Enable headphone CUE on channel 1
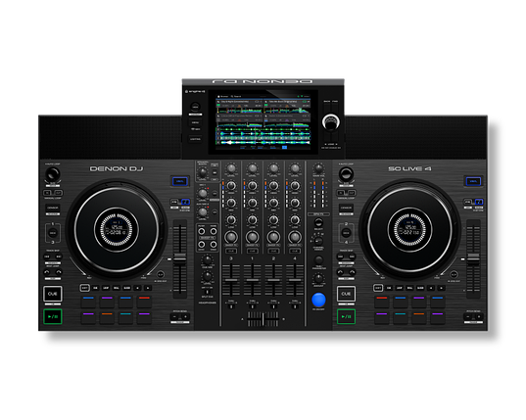This screenshot has height=420, width=526. point(253,251)
